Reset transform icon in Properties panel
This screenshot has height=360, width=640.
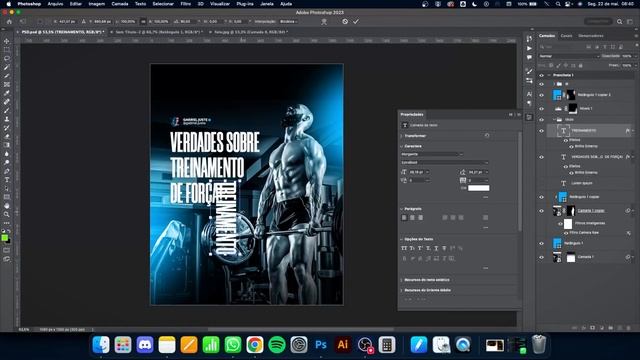point(487,136)
